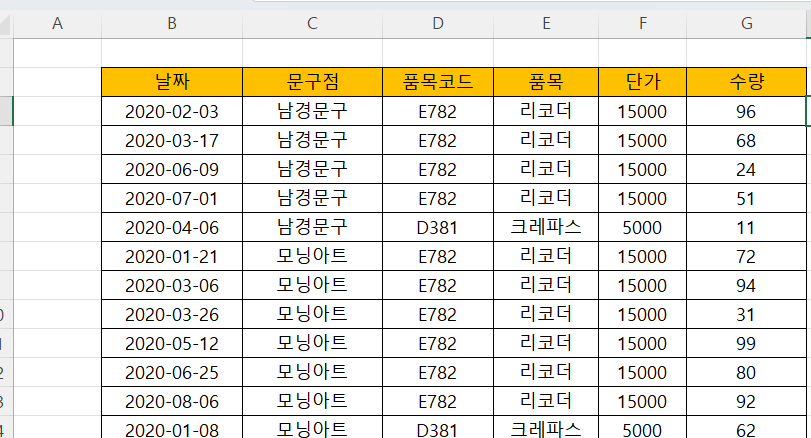Select the 품목 header cell
811x438 pixels.
546,82
